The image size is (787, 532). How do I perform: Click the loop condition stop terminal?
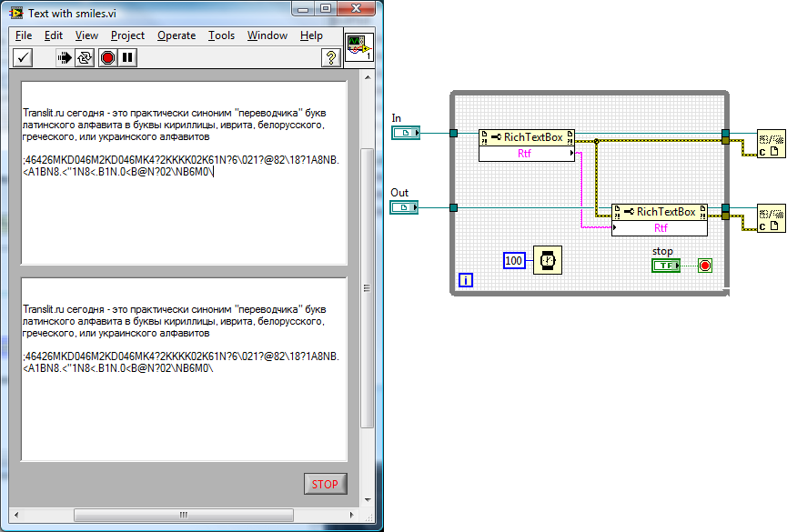705,265
